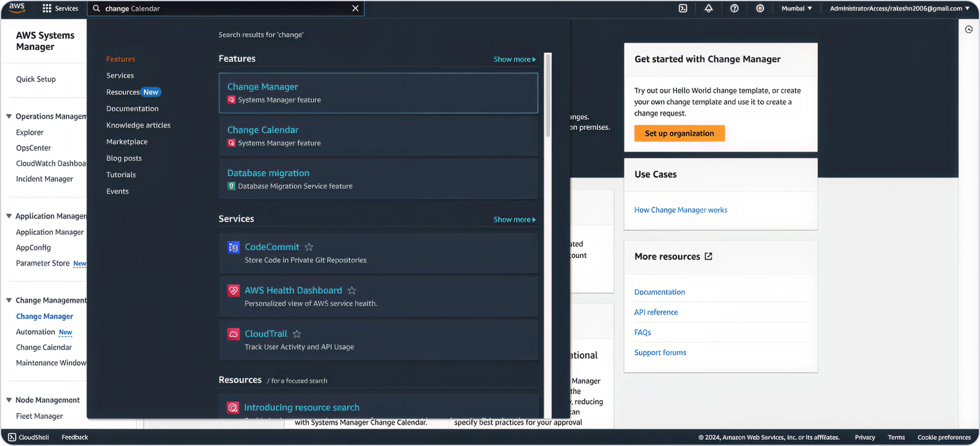Open the Mumbai region dropdown
Image resolution: width=980 pixels, height=446 pixels.
click(x=796, y=9)
